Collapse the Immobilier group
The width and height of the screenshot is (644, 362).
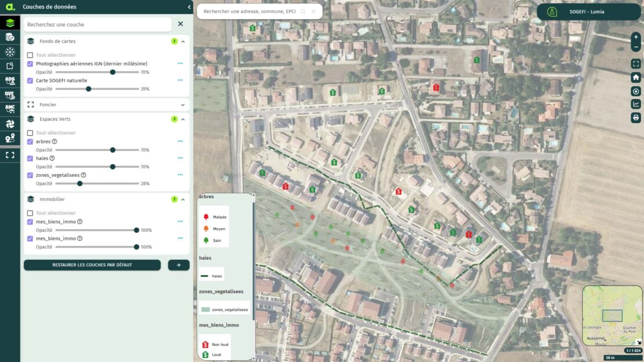pyautogui.click(x=183, y=200)
